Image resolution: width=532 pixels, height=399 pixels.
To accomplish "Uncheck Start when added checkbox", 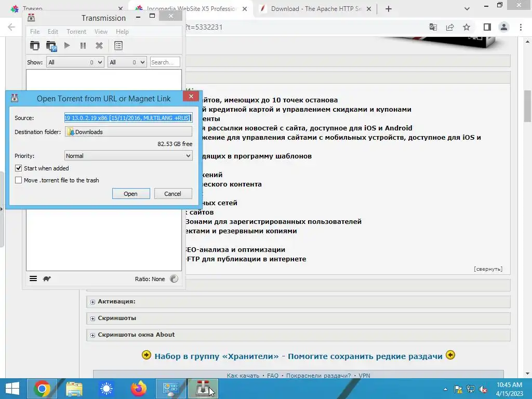I will [x=18, y=168].
